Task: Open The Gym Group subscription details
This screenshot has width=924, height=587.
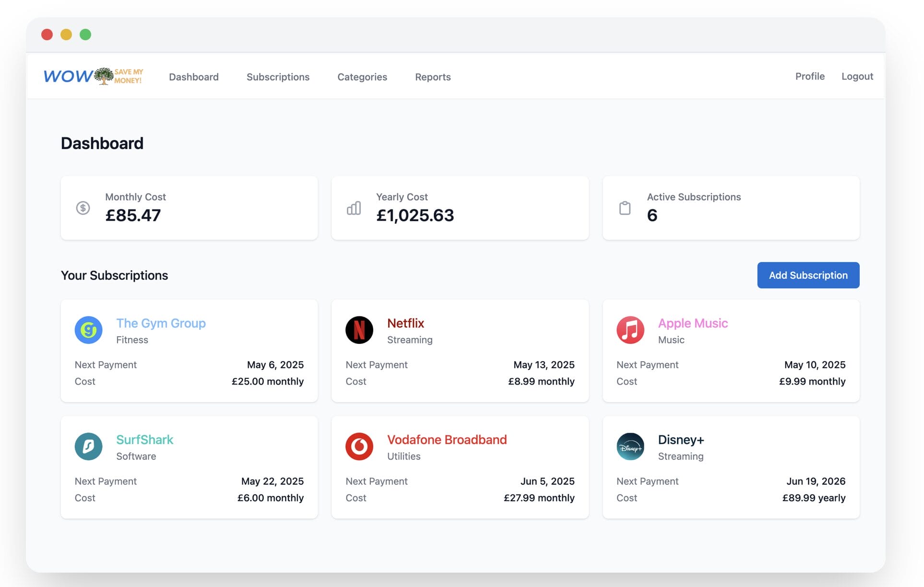Action: pyautogui.click(x=161, y=323)
